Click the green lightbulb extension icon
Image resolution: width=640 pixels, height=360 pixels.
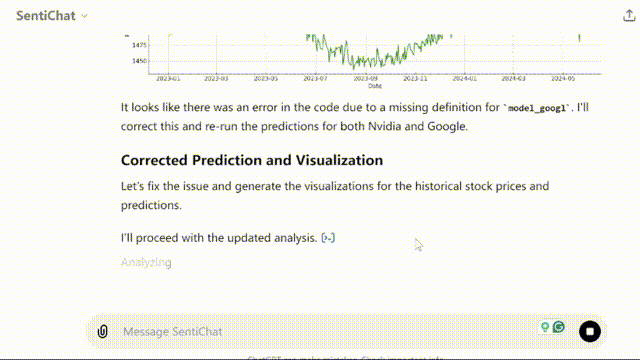[545, 327]
